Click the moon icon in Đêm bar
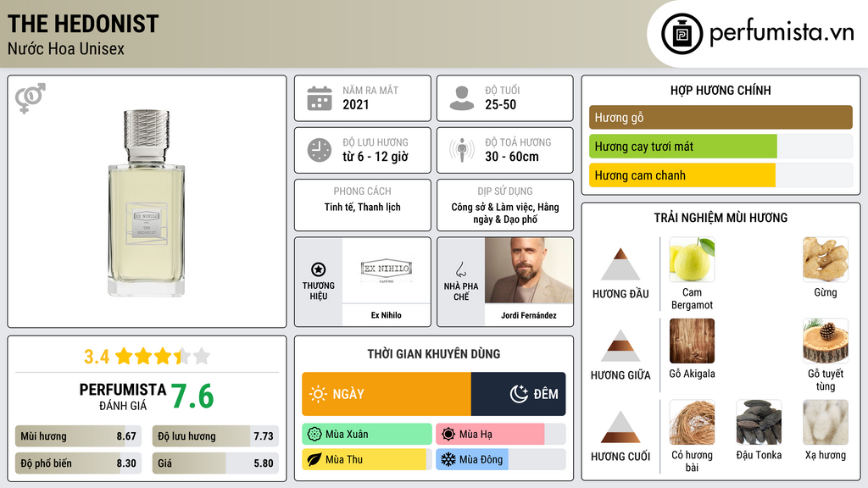Viewport: 868px width, 488px height. point(519,394)
